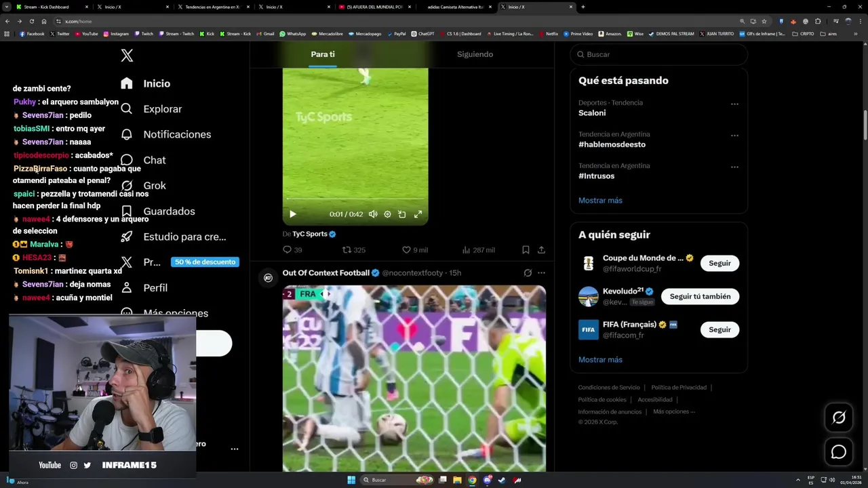Open the #Intrusos trend
Image resolution: width=868 pixels, height=488 pixels.
coord(596,176)
